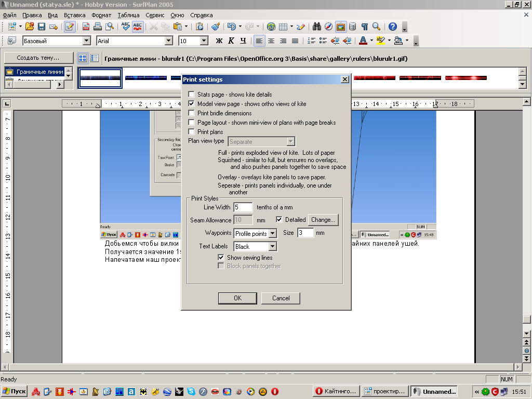The height and width of the screenshot is (399, 532).
Task: Expand the Text Labels color dropdown
Action: pyautogui.click(x=273, y=247)
